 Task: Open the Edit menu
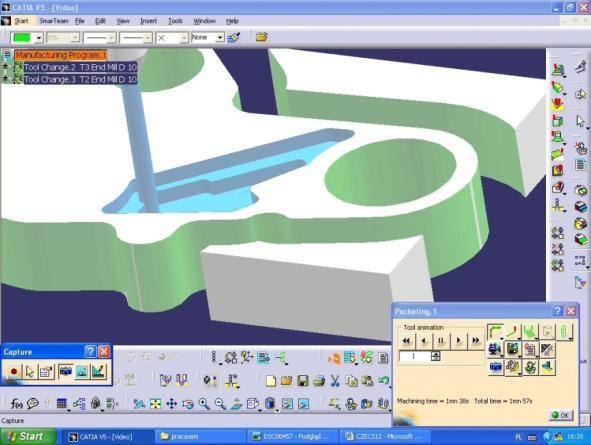click(100, 21)
